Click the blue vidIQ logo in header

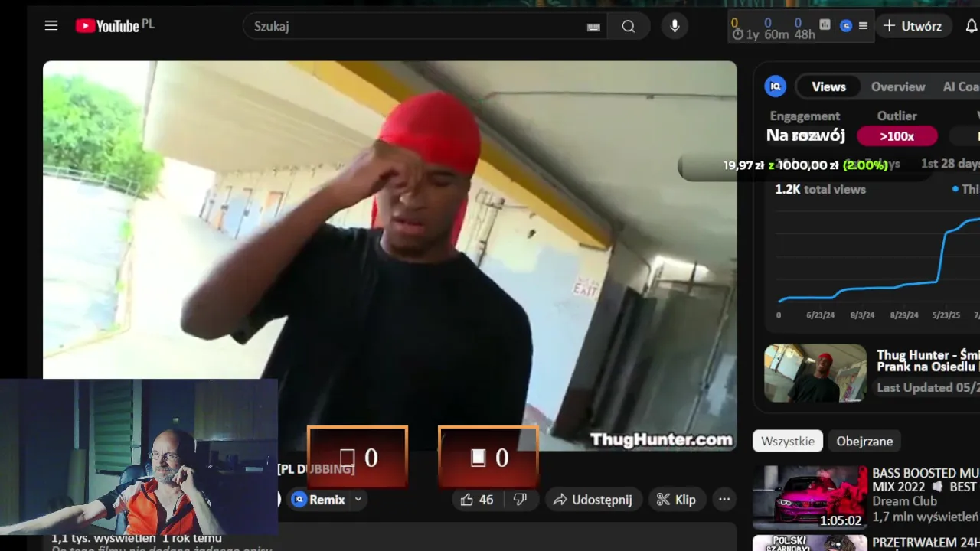click(x=846, y=25)
